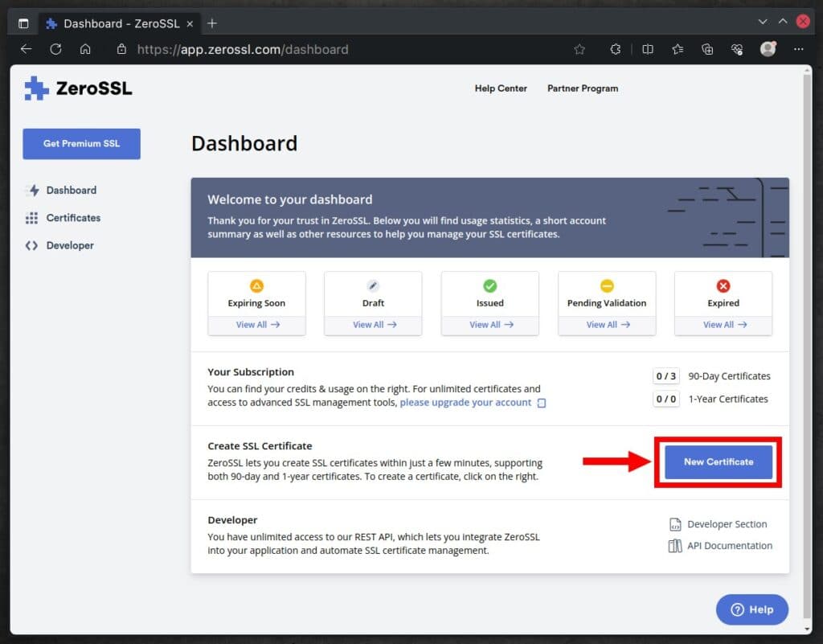Viewport: 823px width, 644px height.
Task: View All Expiring Soon certificates
Action: click(x=257, y=325)
